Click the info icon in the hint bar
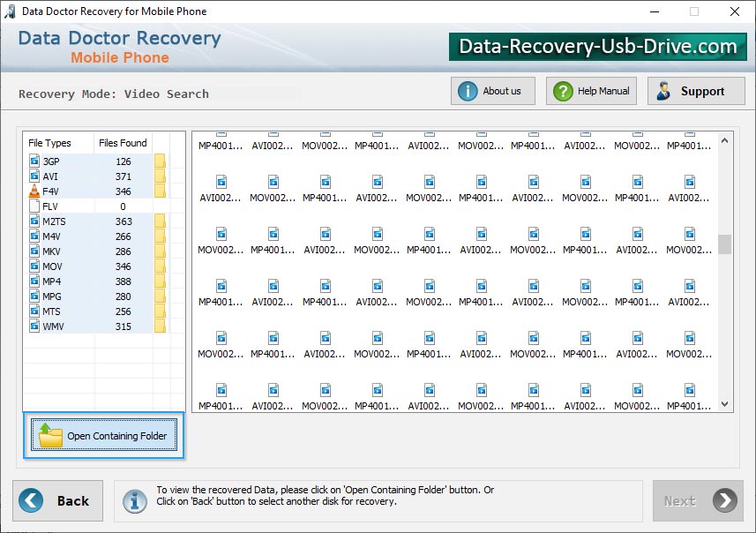The width and height of the screenshot is (756, 533). [x=134, y=500]
